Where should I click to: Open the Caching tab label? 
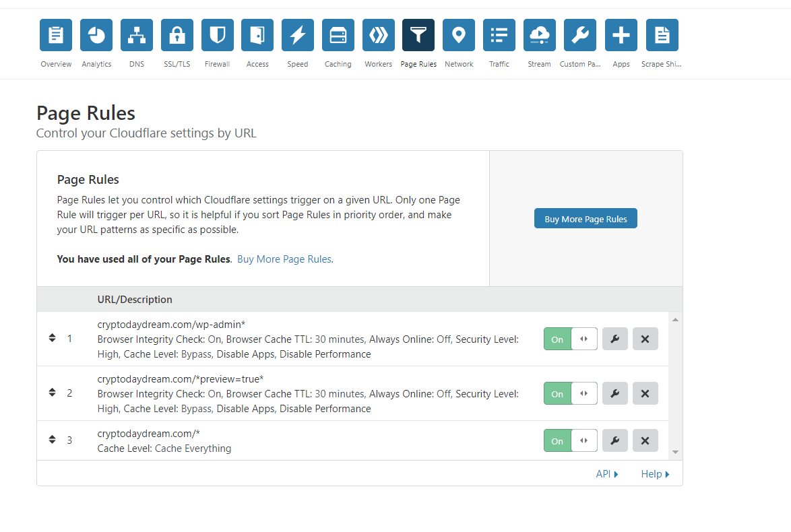point(338,64)
